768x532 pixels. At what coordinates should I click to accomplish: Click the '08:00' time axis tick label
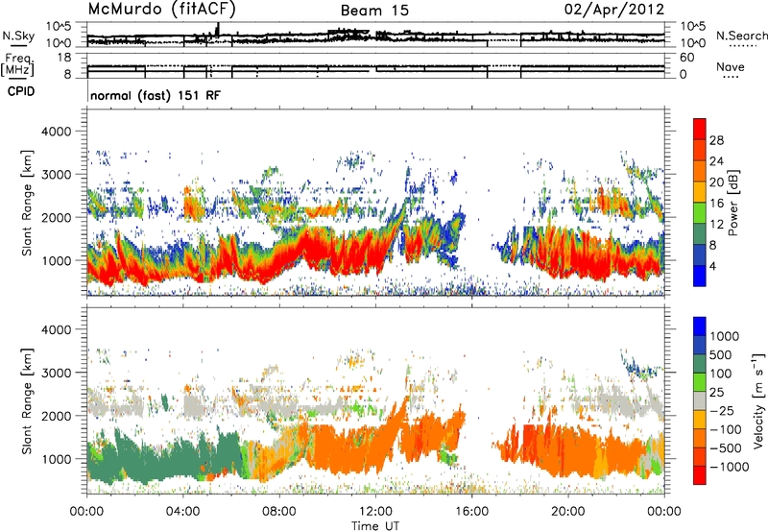tap(279, 512)
